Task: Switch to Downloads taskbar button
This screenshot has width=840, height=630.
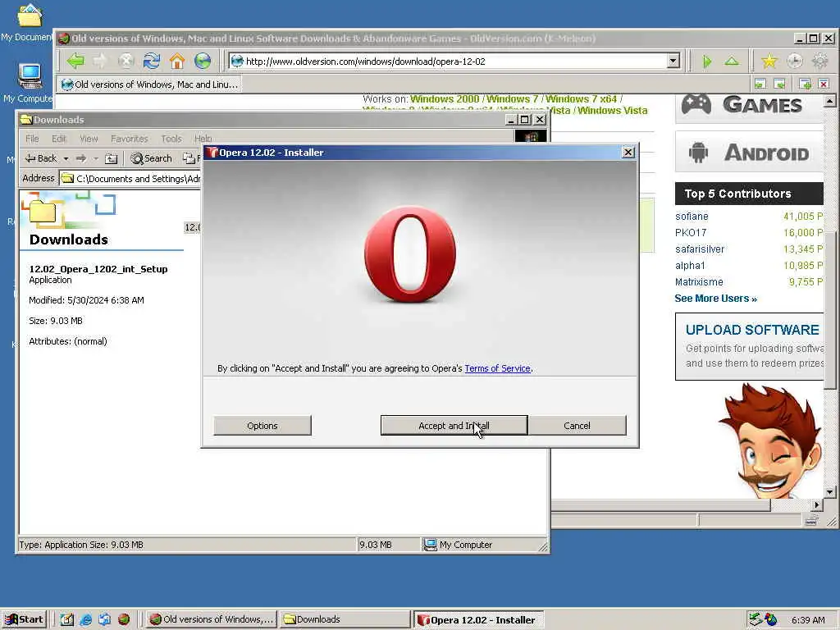Action: coord(344,619)
